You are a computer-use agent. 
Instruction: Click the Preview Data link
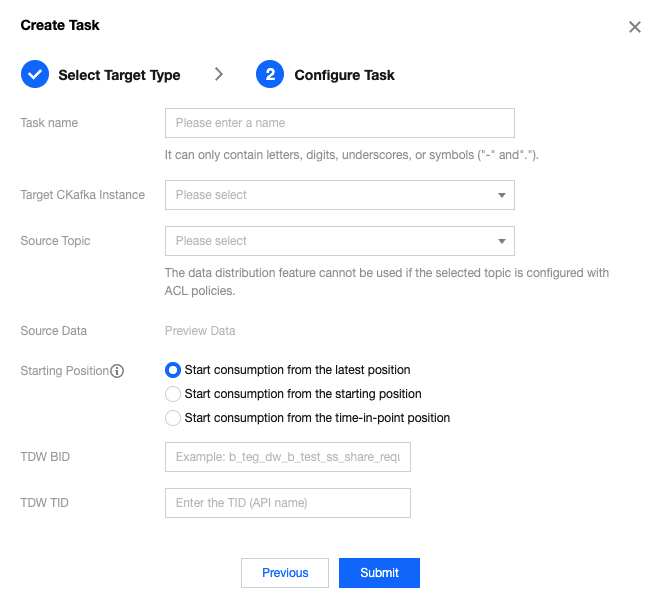[x=200, y=331]
